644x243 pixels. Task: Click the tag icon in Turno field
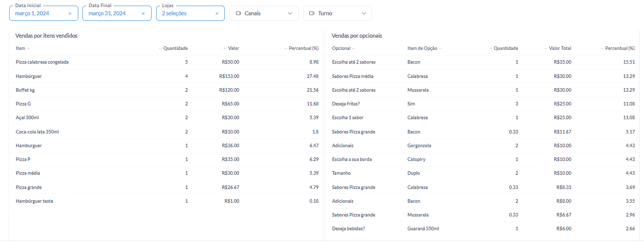[312, 13]
